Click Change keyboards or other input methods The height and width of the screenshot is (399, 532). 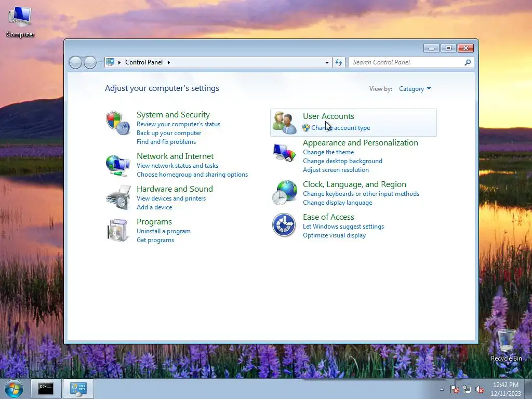(361, 194)
